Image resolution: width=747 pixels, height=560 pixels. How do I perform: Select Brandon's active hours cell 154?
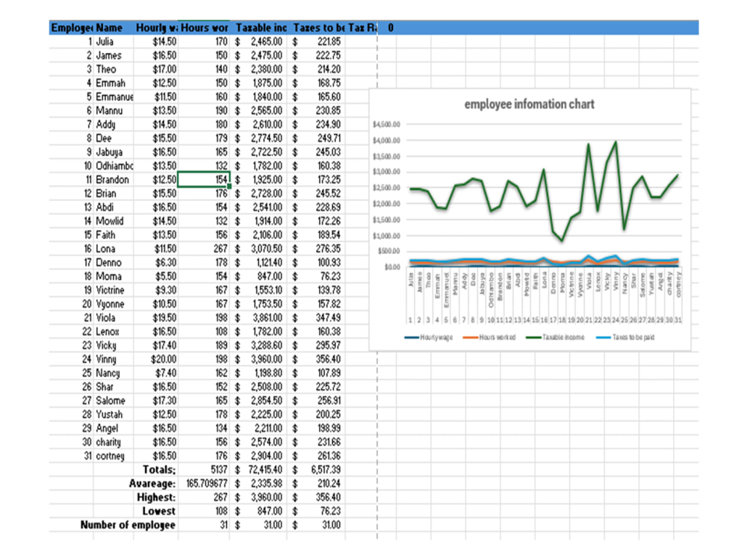point(204,179)
